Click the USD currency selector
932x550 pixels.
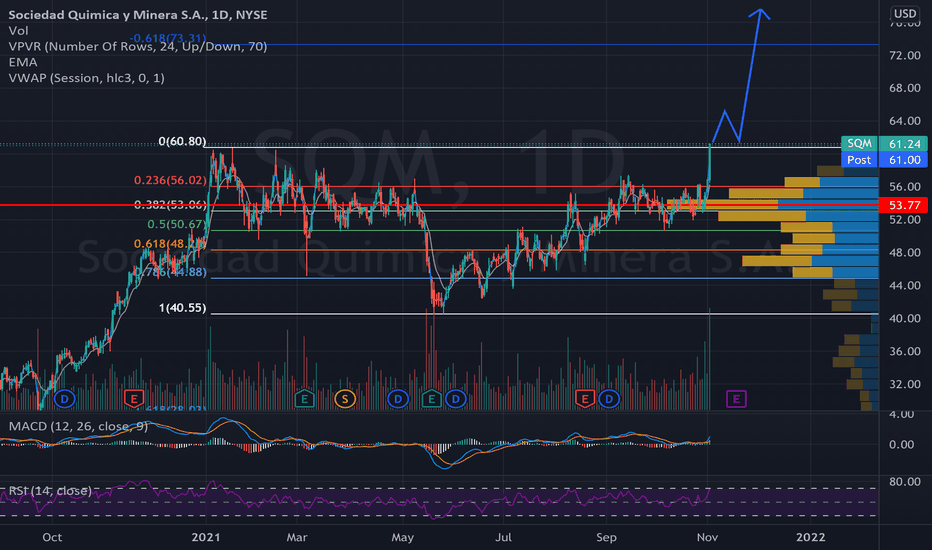pos(905,13)
